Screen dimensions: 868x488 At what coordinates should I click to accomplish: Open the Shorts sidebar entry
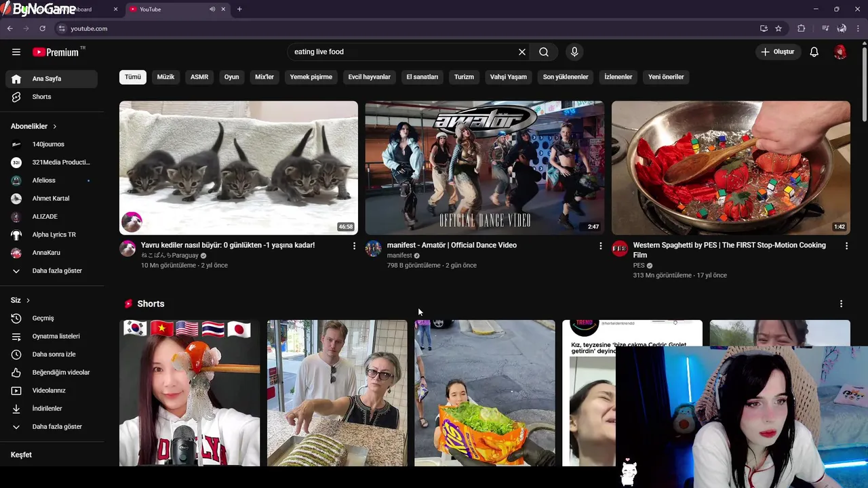52,97
